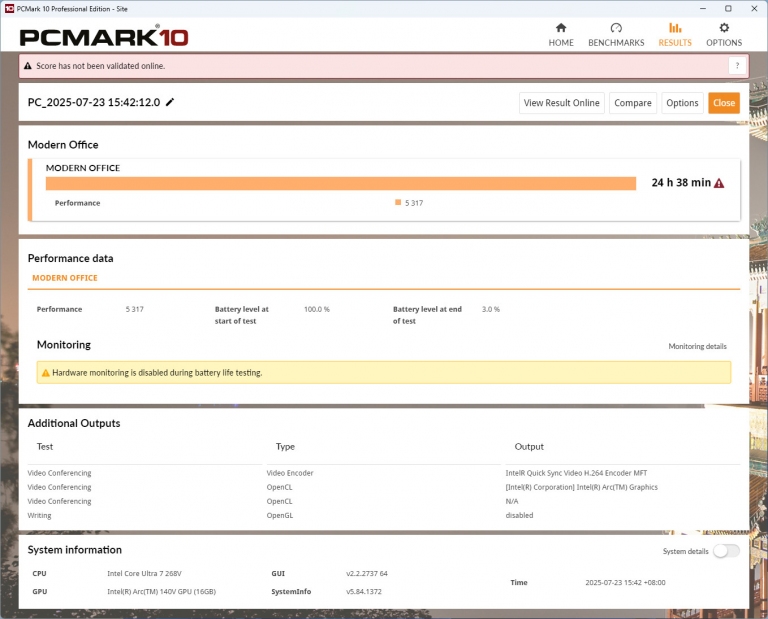Click the result name PC_2025-07-23 15:42:12.0

coord(94,102)
